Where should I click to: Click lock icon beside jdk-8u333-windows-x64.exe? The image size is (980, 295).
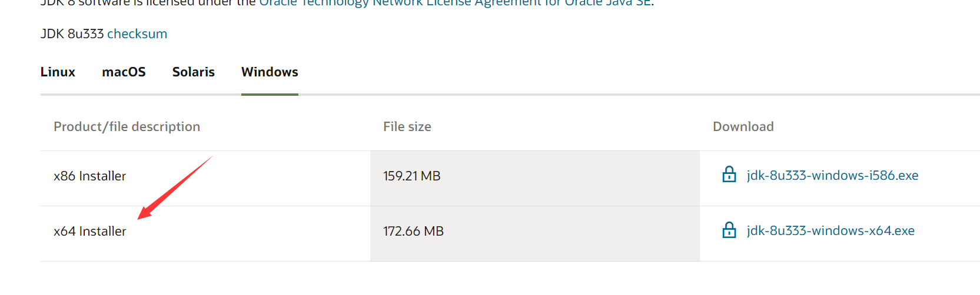pos(729,230)
